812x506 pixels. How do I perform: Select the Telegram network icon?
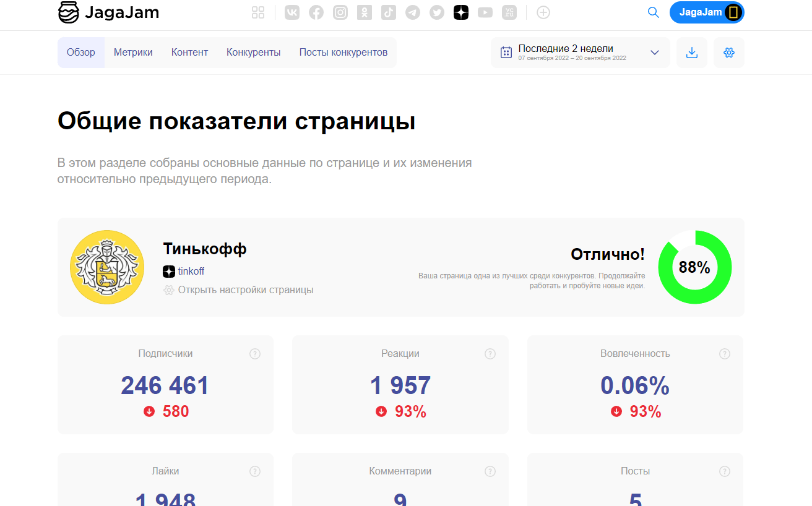[x=413, y=12]
